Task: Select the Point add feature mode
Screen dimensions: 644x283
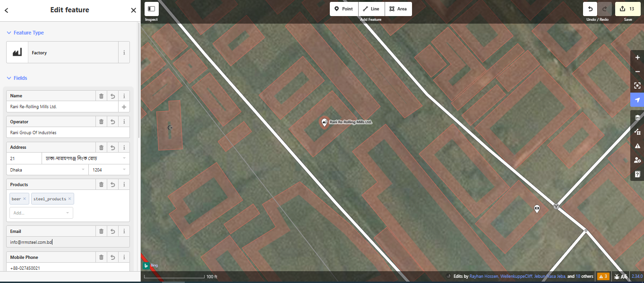Action: click(x=344, y=9)
